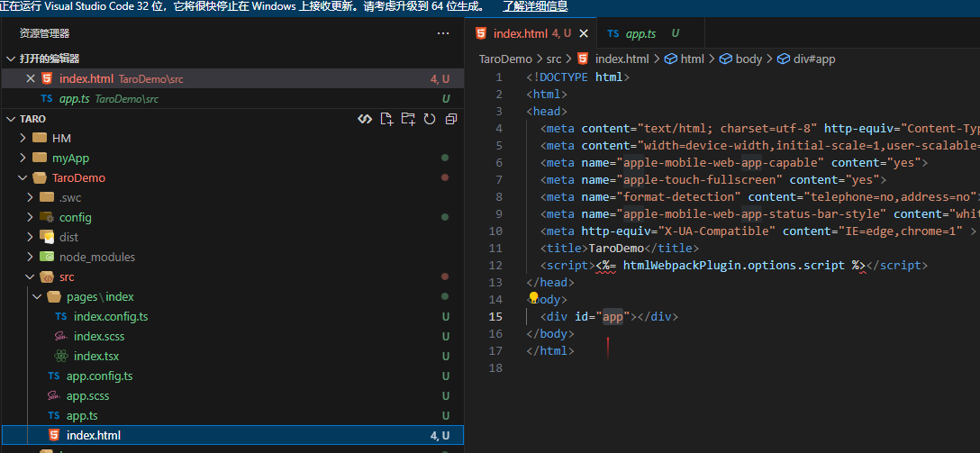
Task: Click the src folder icon
Action: tap(47, 276)
